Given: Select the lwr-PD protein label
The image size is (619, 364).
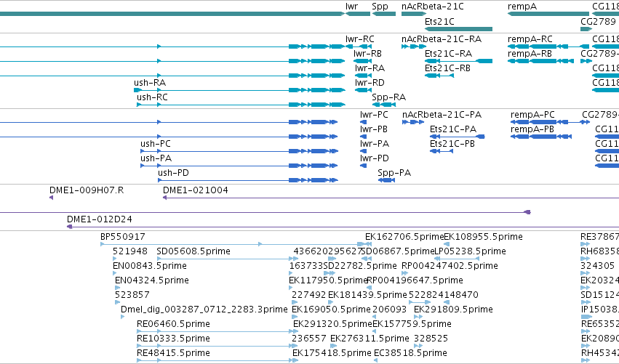Looking at the screenshot, I should (375, 158).
